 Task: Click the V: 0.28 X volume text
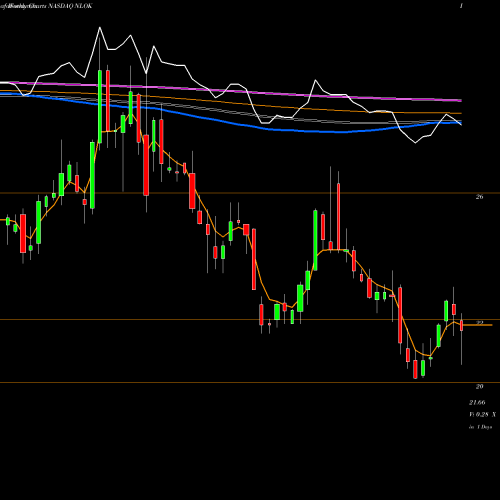(483, 415)
